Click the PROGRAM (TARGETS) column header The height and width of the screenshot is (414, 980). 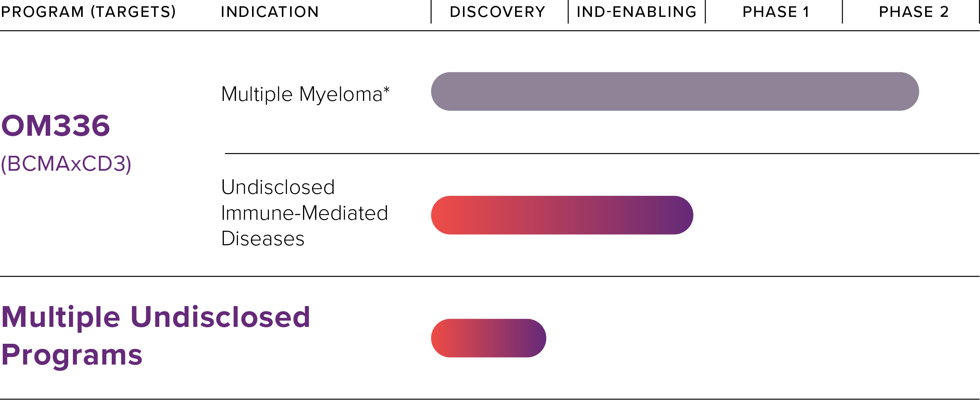coord(89,12)
